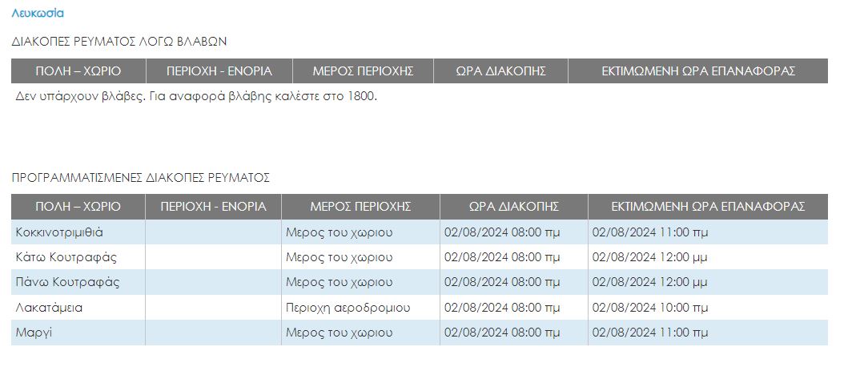
Task: Click ΜΕΡΟΣ ΠΕΡΙΟΧΗΣ header in faults table
Action: 364,71
